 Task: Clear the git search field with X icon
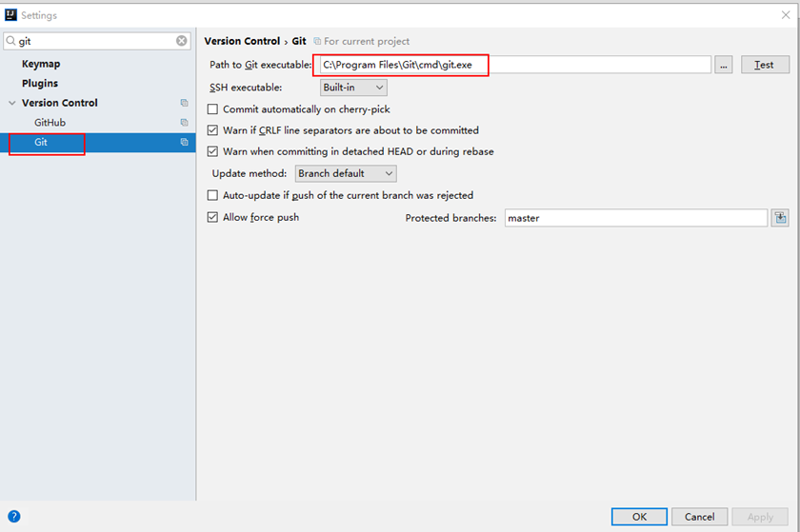pos(182,41)
